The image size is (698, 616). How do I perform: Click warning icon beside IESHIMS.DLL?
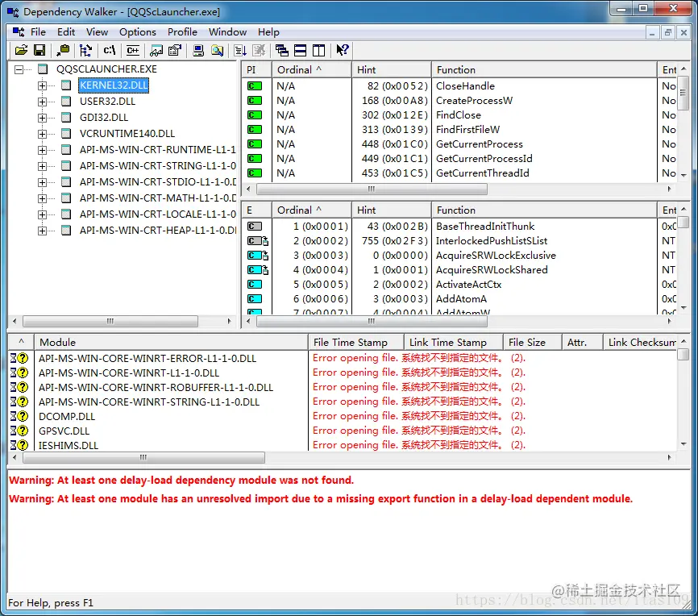pos(19,445)
